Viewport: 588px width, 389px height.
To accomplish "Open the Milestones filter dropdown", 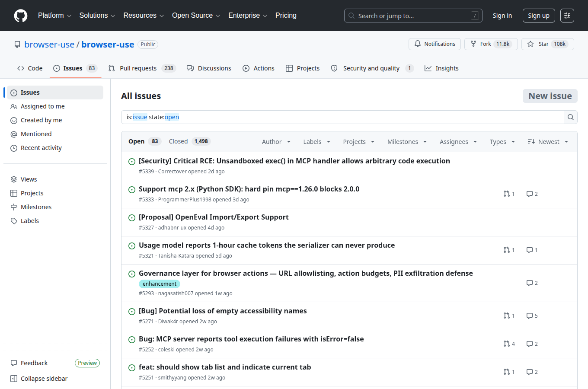I will pyautogui.click(x=407, y=142).
